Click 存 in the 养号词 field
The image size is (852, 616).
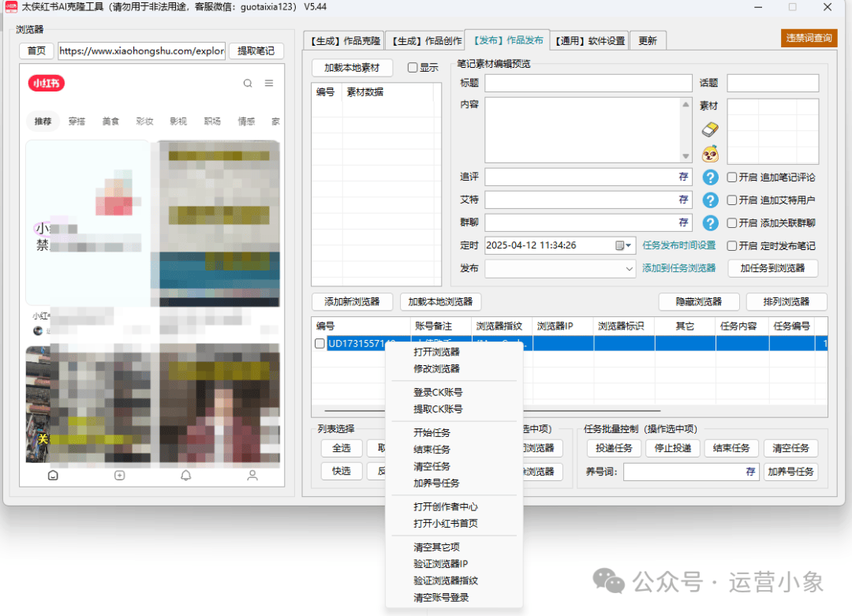[750, 472]
